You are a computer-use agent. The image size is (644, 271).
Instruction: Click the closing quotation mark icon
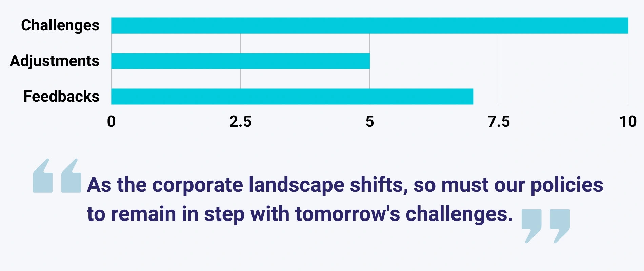(x=546, y=226)
